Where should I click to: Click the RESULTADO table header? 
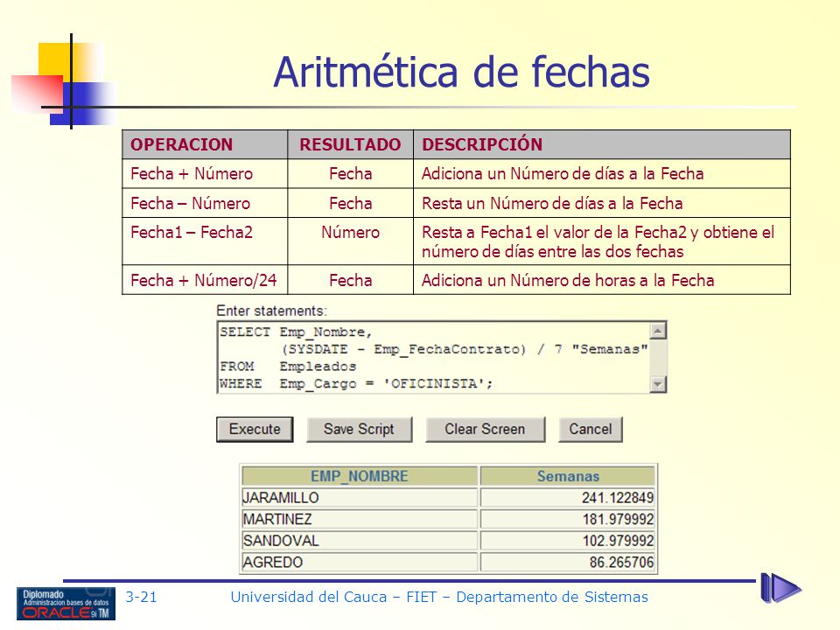tap(350, 144)
